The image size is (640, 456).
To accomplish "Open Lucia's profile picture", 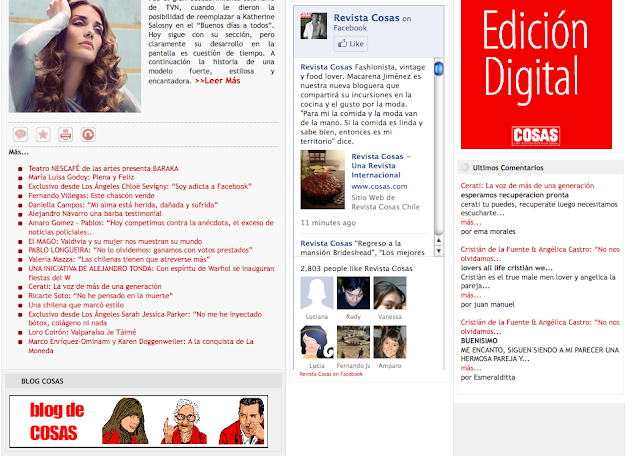I will [317, 342].
